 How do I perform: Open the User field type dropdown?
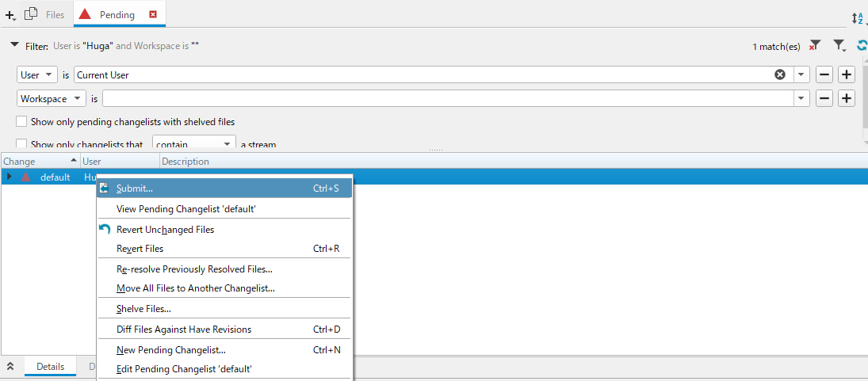37,74
